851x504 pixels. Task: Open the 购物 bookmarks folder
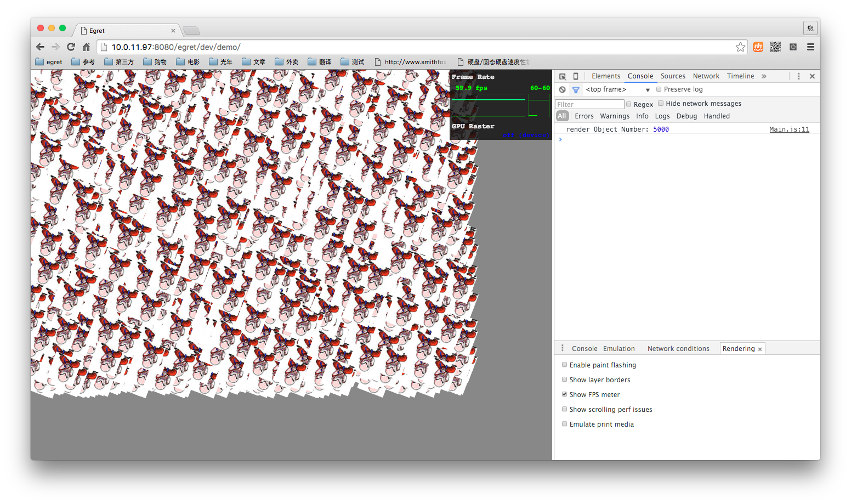click(155, 62)
